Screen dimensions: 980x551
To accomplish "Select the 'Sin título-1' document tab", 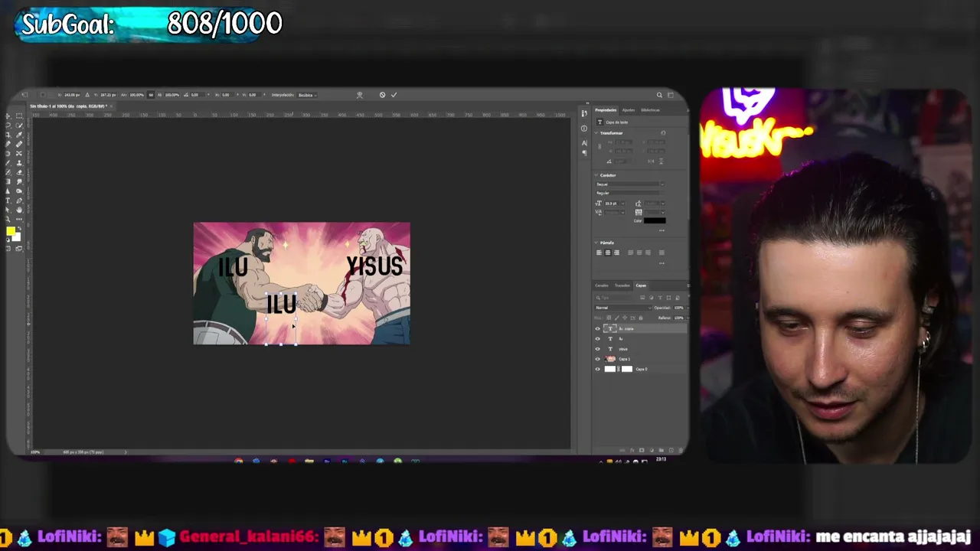I will (70, 106).
